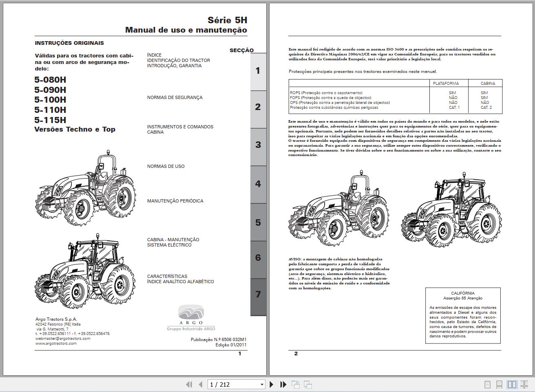535x392 pixels.
Task: Go to the previous page
Action: pyautogui.click(x=200, y=384)
